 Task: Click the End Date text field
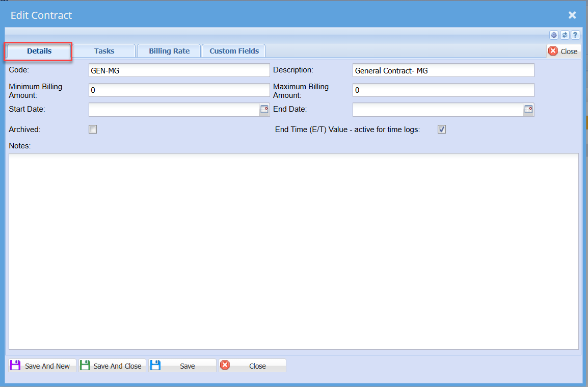click(x=438, y=110)
